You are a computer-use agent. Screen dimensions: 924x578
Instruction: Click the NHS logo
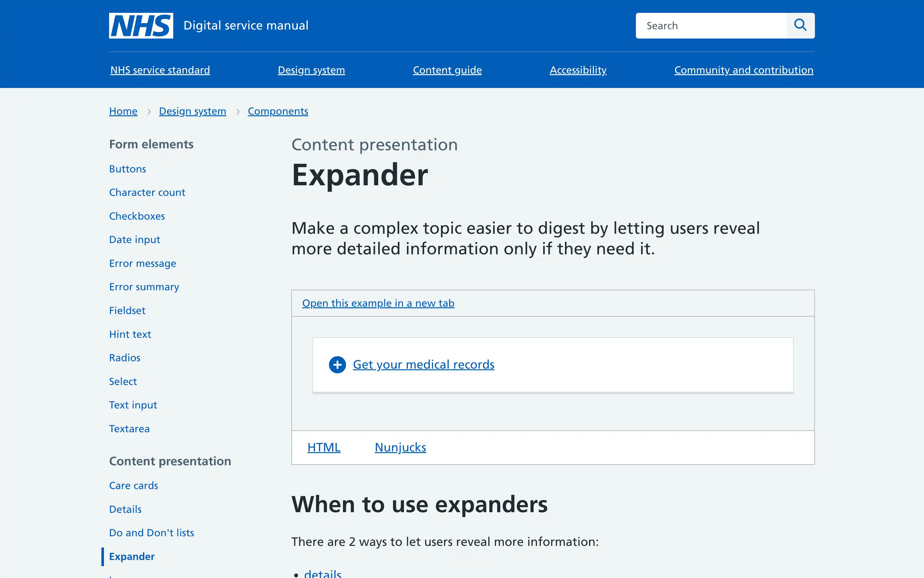coord(141,26)
